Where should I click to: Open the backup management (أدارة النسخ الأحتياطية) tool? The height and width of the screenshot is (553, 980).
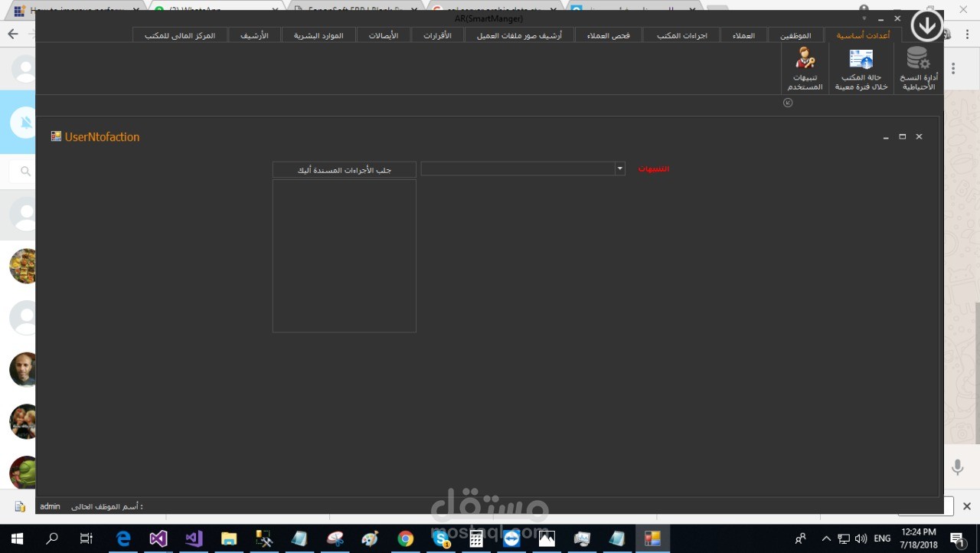(918, 69)
